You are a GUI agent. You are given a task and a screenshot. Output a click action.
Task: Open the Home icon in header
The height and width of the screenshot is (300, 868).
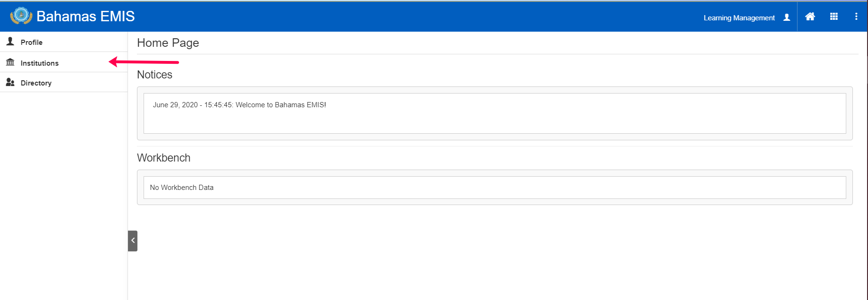[810, 17]
